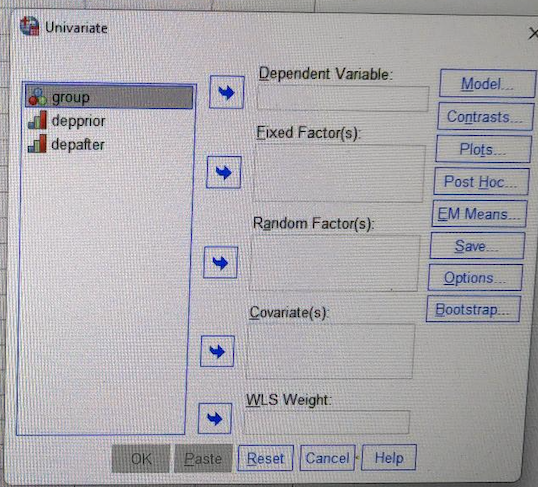Click arrow button beside Fixed Factor(s)
The width and height of the screenshot is (538, 487).
224,172
